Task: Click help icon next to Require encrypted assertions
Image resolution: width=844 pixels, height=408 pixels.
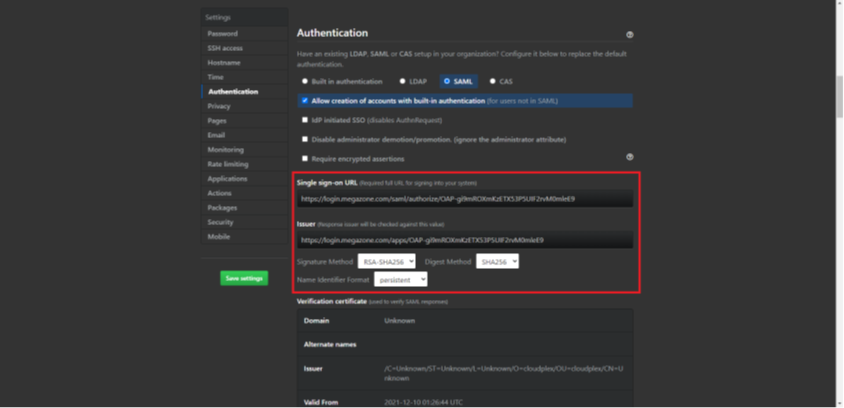Action: pyautogui.click(x=629, y=157)
